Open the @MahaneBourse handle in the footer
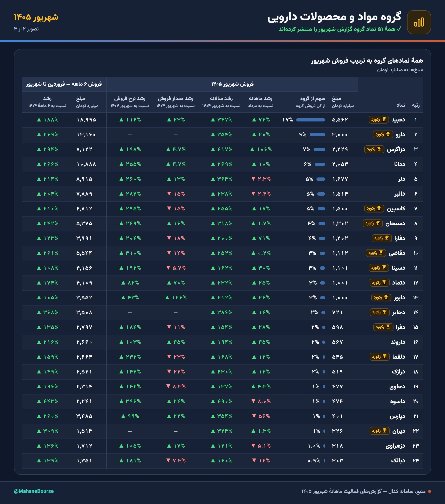The height and width of the screenshot is (504, 445). click(x=34, y=491)
